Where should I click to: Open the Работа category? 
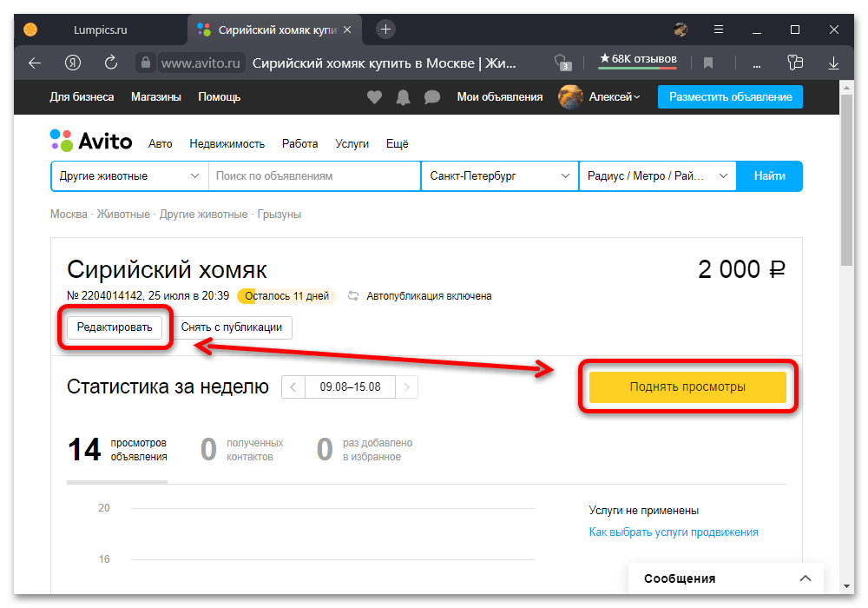click(300, 144)
